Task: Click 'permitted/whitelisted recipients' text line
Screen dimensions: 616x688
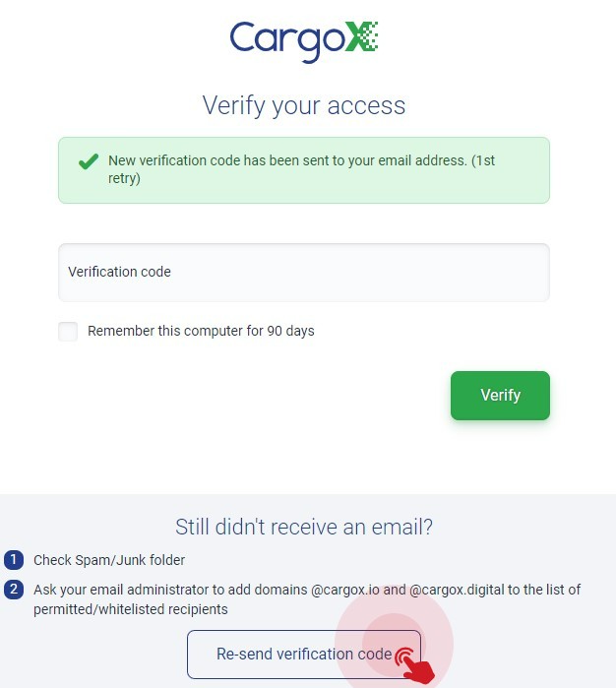Action: coord(131,609)
